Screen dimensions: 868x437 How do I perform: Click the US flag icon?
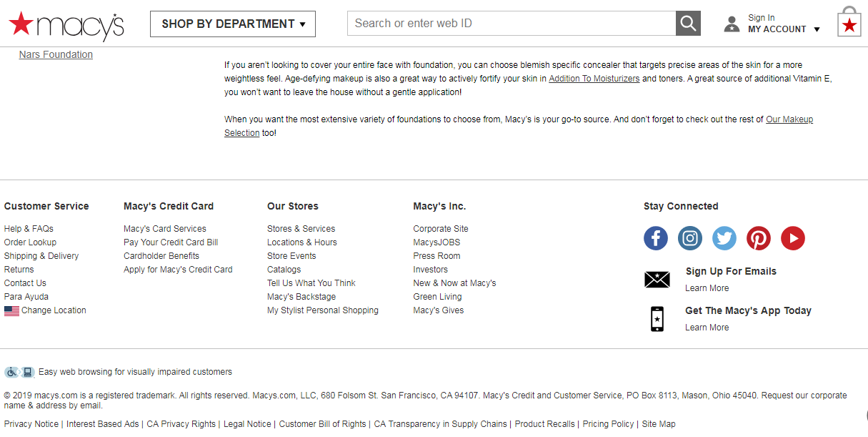click(x=11, y=311)
